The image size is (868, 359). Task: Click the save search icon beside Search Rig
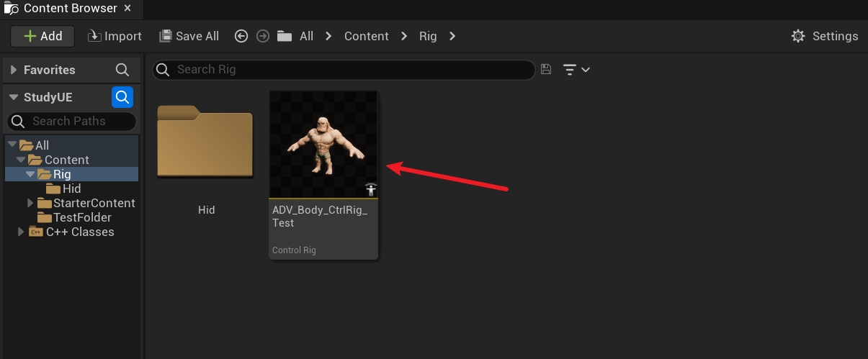point(546,69)
